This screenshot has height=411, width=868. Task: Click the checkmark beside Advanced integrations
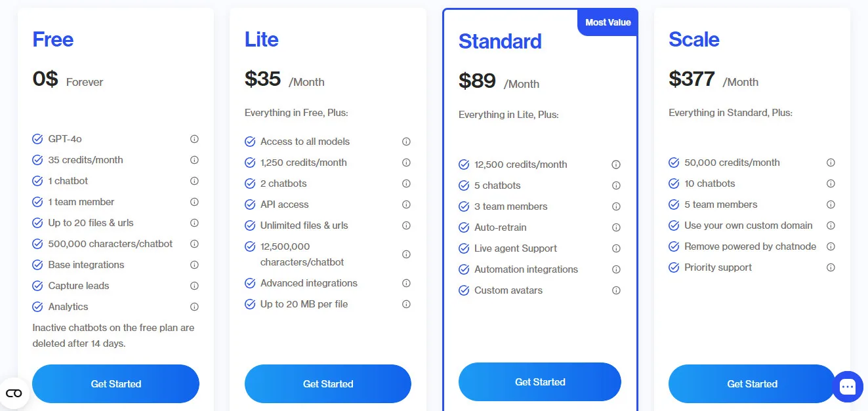tap(249, 283)
